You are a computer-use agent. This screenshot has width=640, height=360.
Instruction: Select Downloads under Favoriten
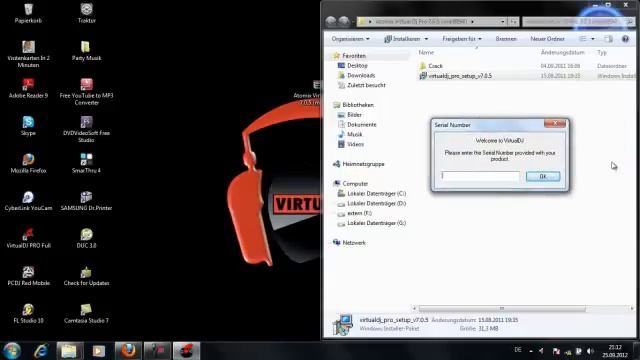coord(361,75)
